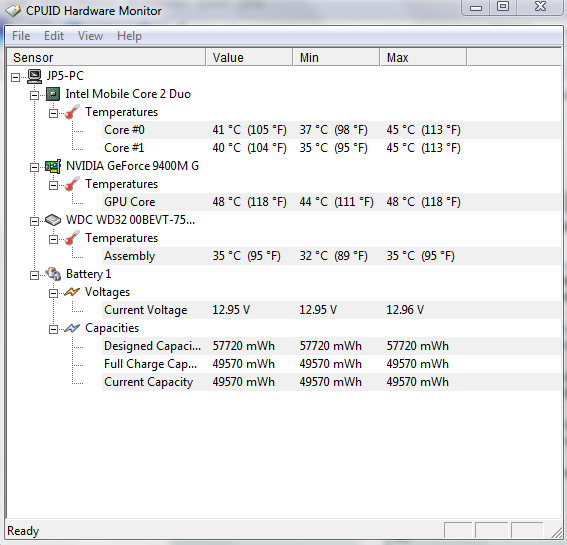This screenshot has width=567, height=545.
Task: Click the Capacities graph icon
Action: pyautogui.click(x=72, y=328)
